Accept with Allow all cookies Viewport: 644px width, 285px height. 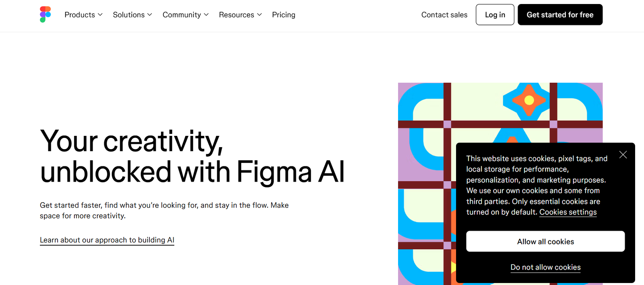[x=545, y=242]
